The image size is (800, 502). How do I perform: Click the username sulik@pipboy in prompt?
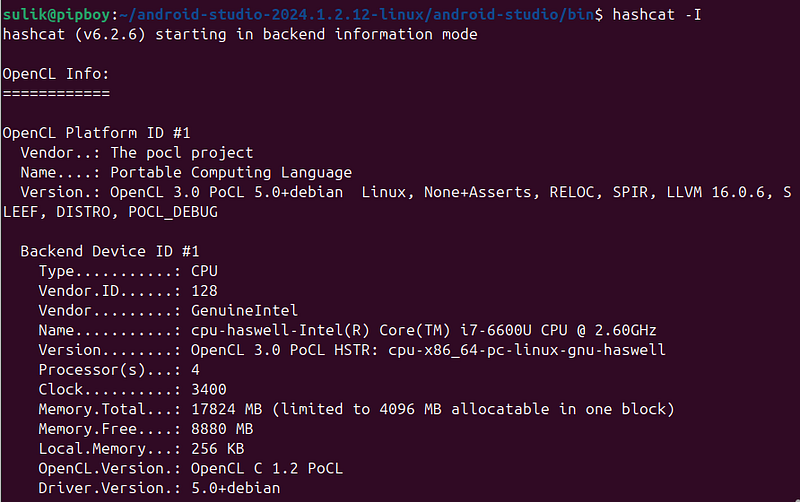click(56, 14)
